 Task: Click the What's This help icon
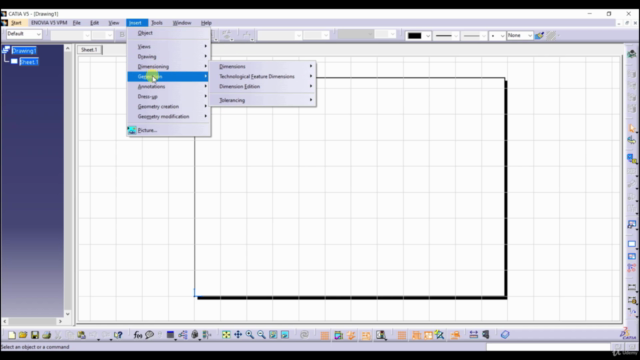pos(118,335)
